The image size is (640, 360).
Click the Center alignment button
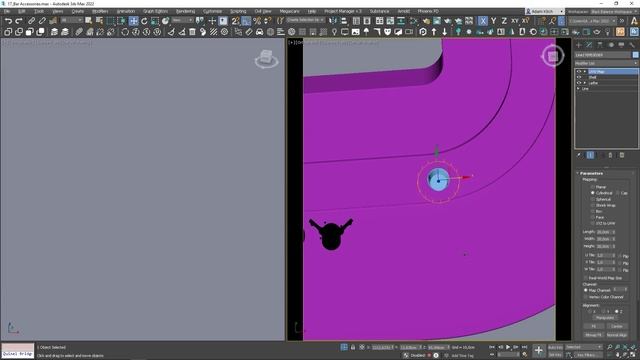(617, 326)
